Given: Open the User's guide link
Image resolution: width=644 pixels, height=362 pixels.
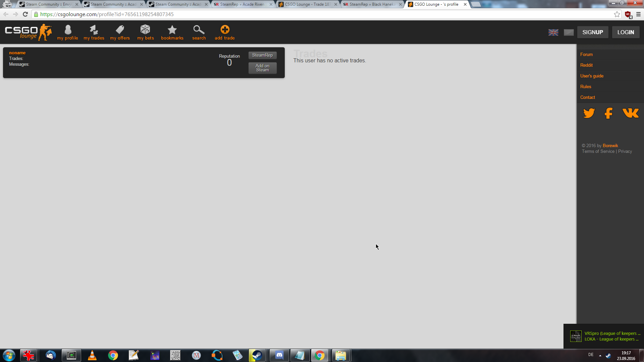Looking at the screenshot, I should point(592,76).
